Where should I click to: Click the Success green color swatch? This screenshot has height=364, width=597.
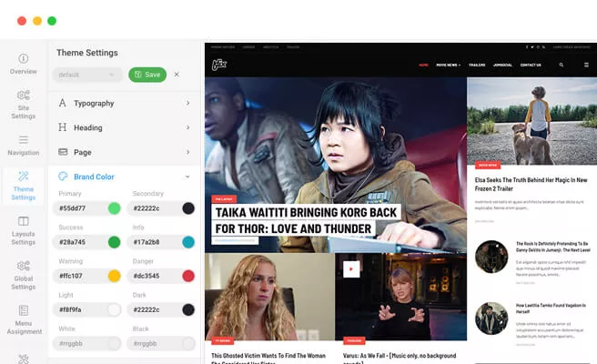pos(115,242)
